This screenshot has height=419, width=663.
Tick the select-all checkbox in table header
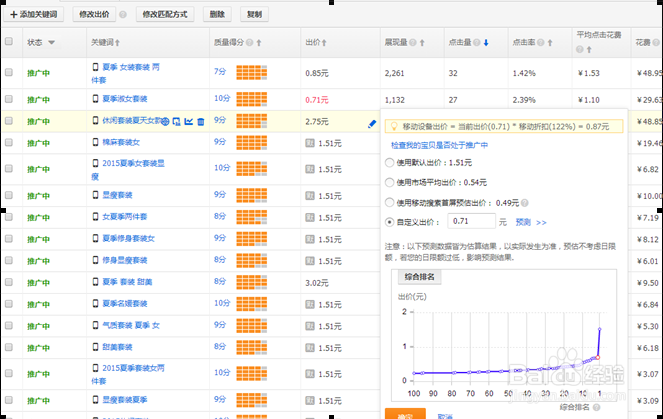click(x=8, y=41)
